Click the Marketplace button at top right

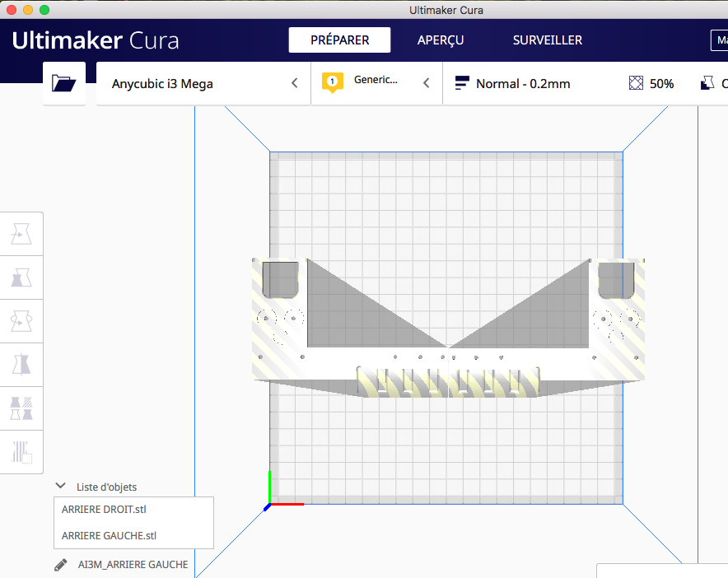point(720,40)
